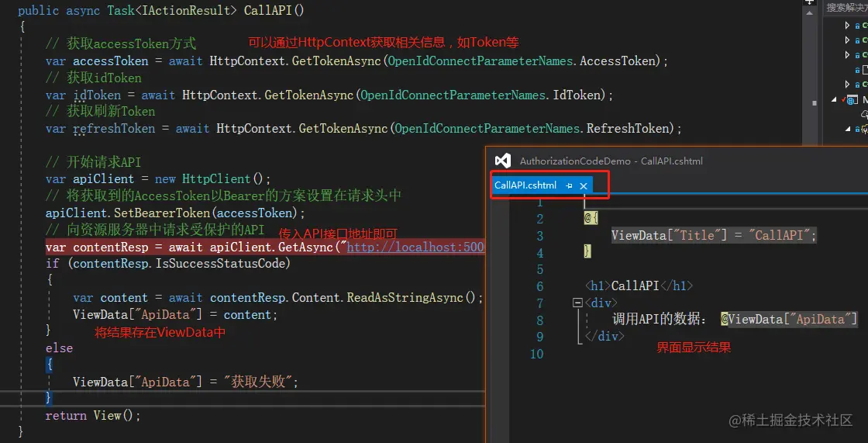Click the lock icon beside the document file
This screenshot has width=868, height=443.
click(x=857, y=70)
